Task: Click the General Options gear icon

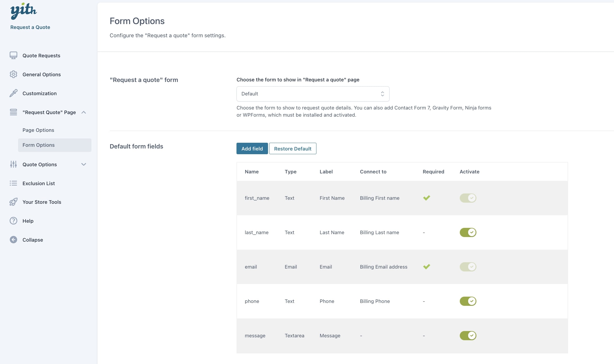Action: pos(13,74)
